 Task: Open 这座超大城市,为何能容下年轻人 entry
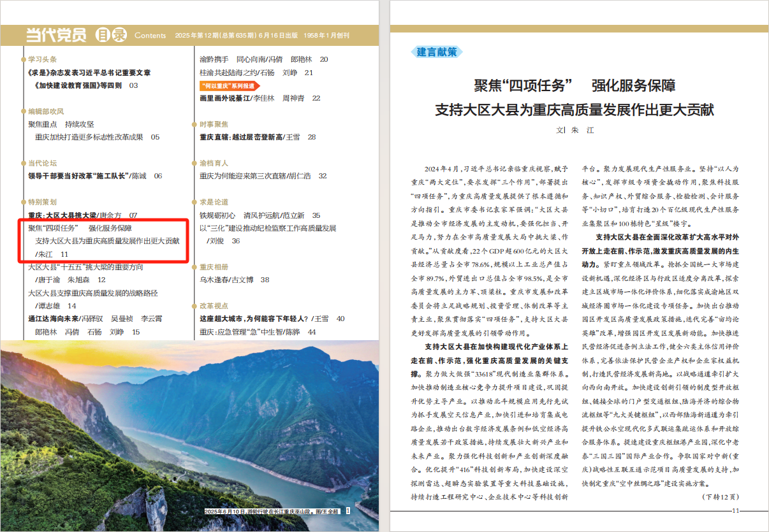[x=272, y=319]
